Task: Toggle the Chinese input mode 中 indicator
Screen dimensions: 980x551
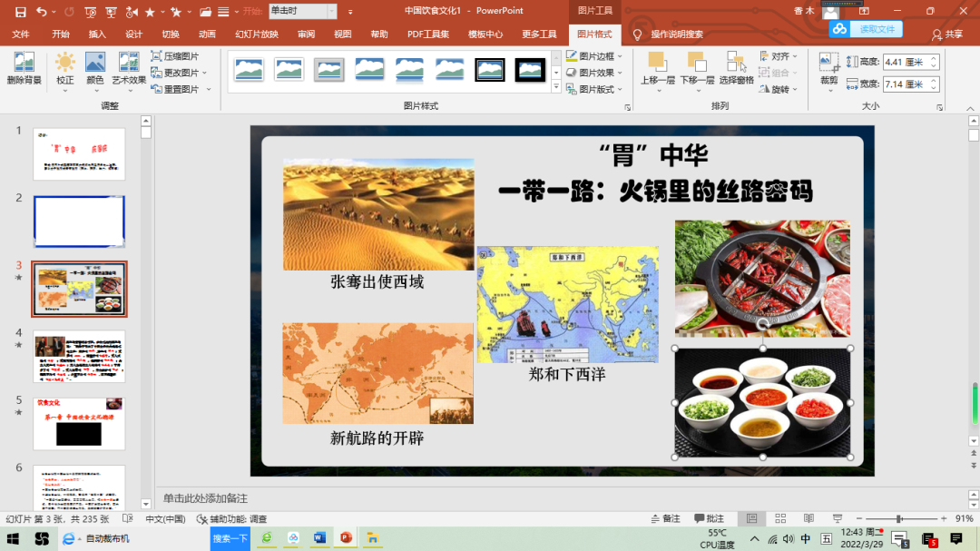Action: click(806, 538)
